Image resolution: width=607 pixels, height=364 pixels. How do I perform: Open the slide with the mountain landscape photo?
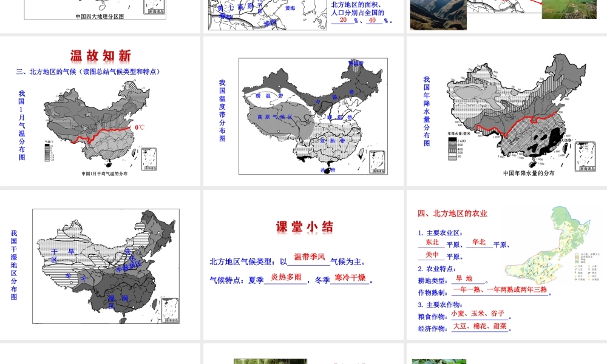(438, 15)
